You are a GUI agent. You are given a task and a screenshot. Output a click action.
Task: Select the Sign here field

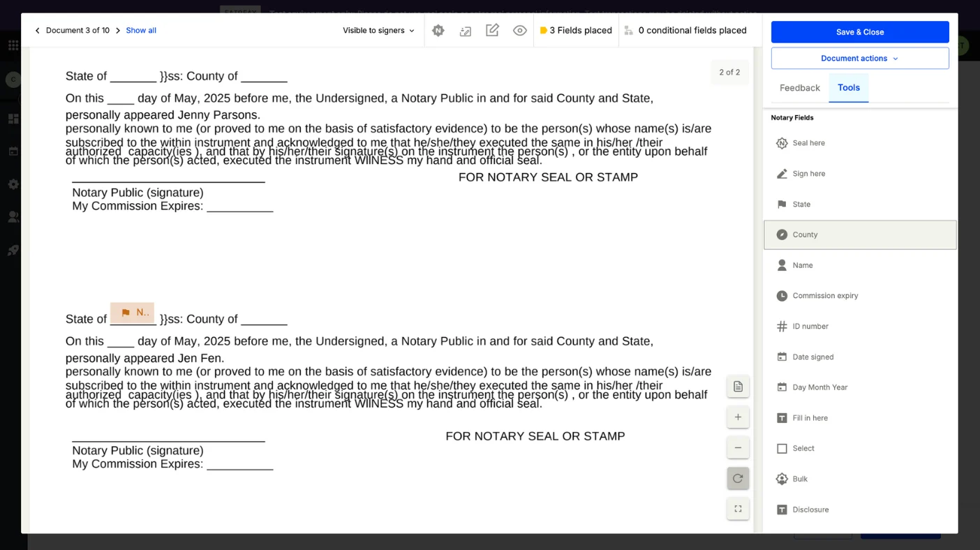click(860, 174)
